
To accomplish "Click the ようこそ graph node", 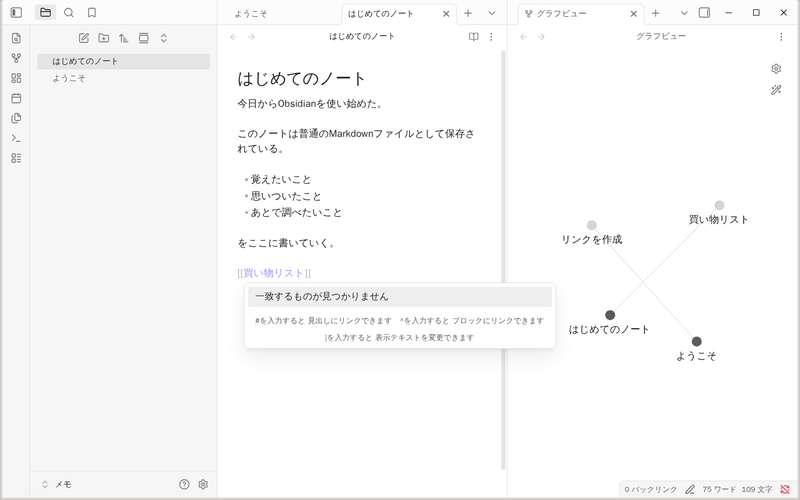I will [696, 341].
